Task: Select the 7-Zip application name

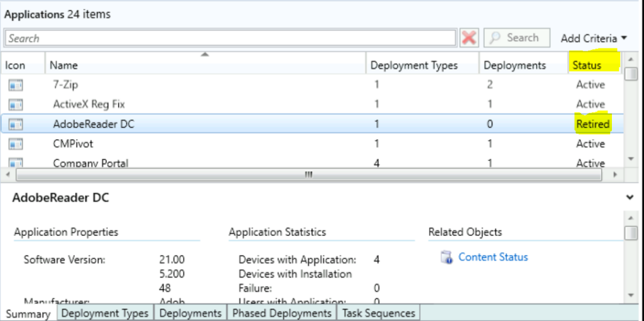Action: click(x=65, y=85)
